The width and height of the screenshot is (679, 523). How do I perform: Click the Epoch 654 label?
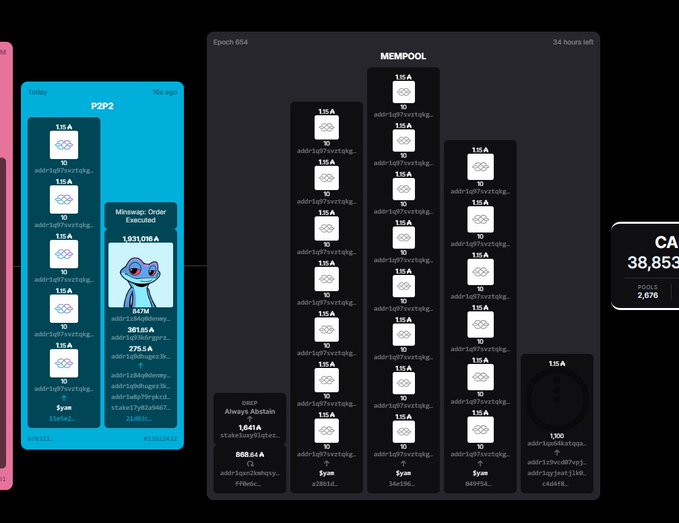click(230, 42)
